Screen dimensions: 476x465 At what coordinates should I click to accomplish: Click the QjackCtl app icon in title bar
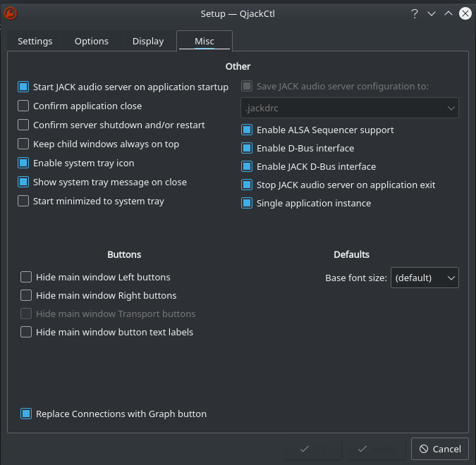coord(11,13)
